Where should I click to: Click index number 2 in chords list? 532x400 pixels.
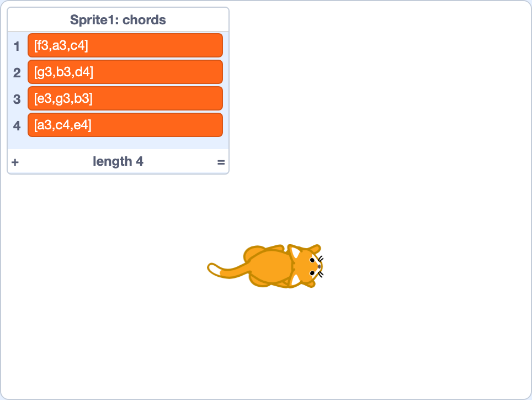pyautogui.click(x=17, y=73)
